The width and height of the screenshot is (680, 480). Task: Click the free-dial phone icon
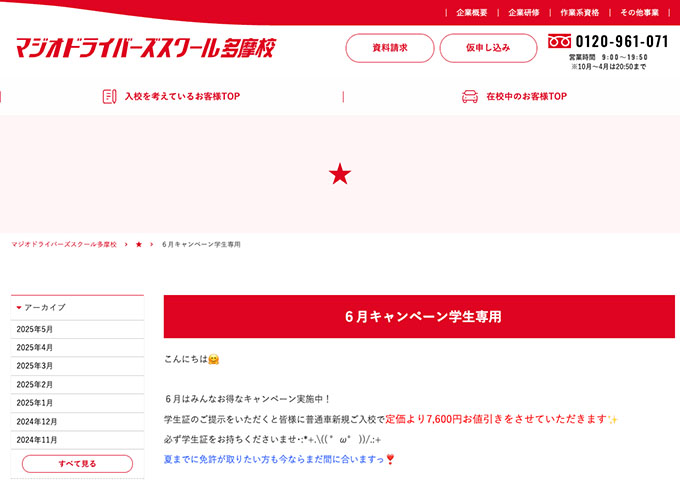[x=559, y=41]
